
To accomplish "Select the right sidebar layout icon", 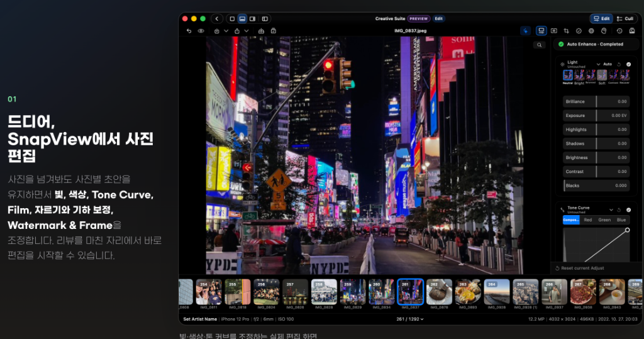I will point(253,18).
